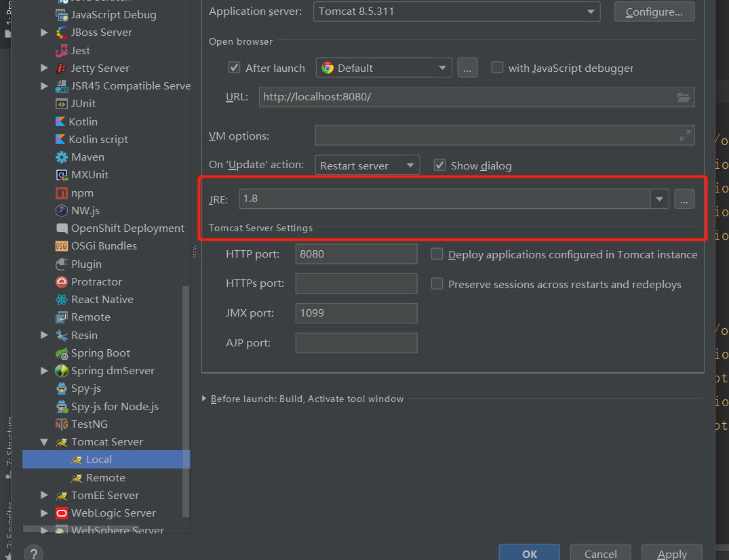This screenshot has width=729, height=560.
Task: Toggle the Show dialog checkbox
Action: (439, 165)
